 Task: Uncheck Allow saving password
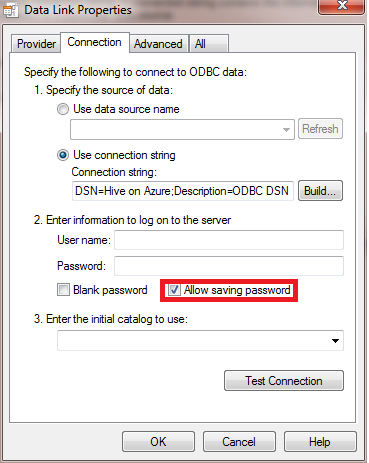tap(174, 290)
